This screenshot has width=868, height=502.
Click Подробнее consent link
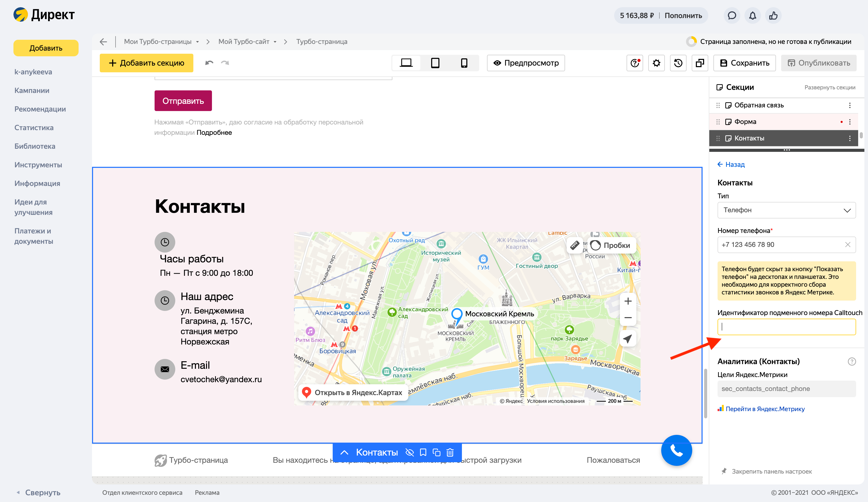214,132
